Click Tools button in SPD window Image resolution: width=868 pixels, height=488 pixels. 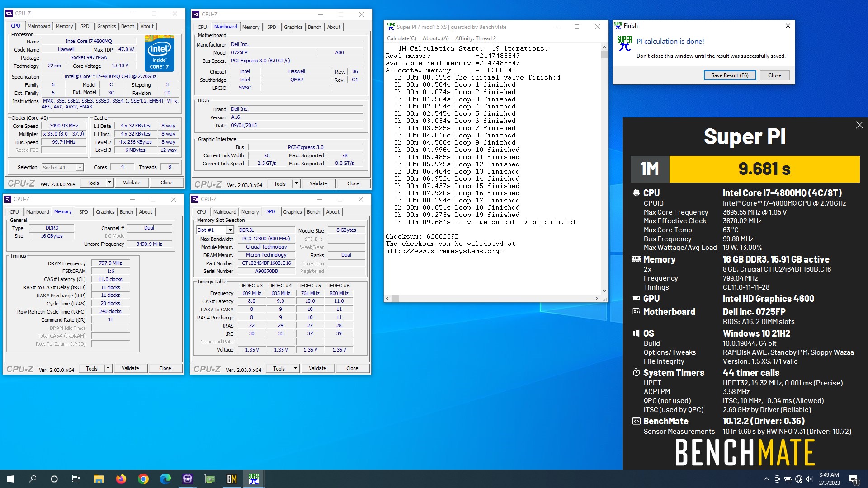click(x=279, y=368)
